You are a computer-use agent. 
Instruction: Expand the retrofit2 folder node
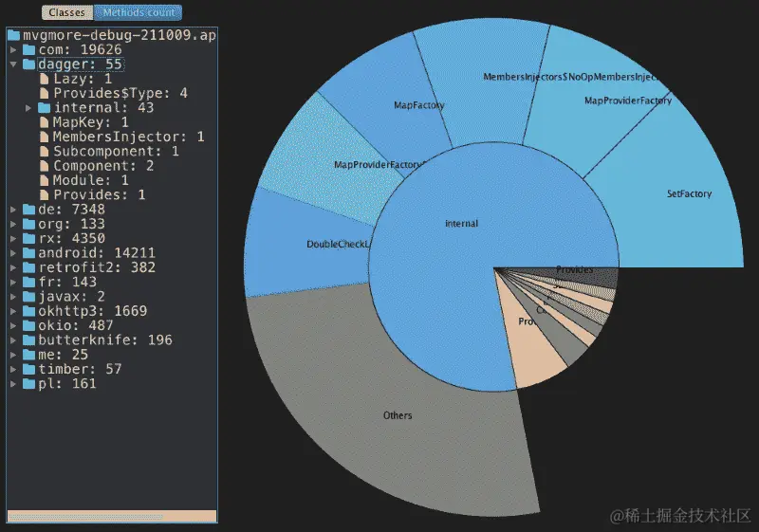point(13,267)
